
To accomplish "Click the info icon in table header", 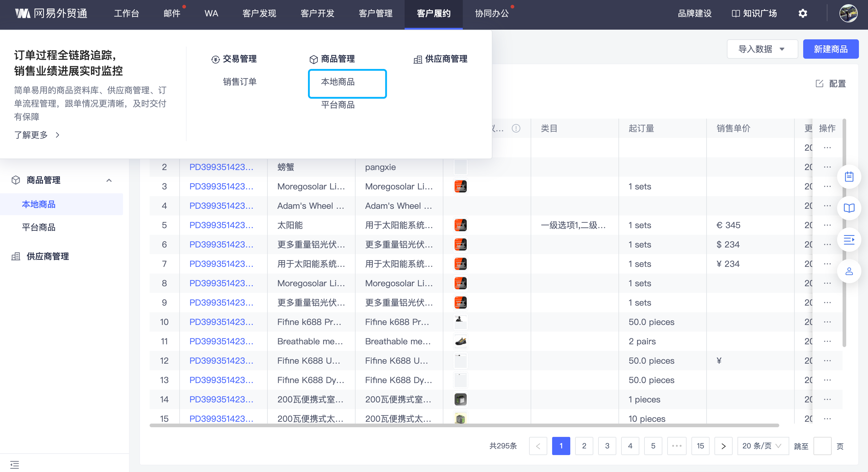I will tap(516, 128).
